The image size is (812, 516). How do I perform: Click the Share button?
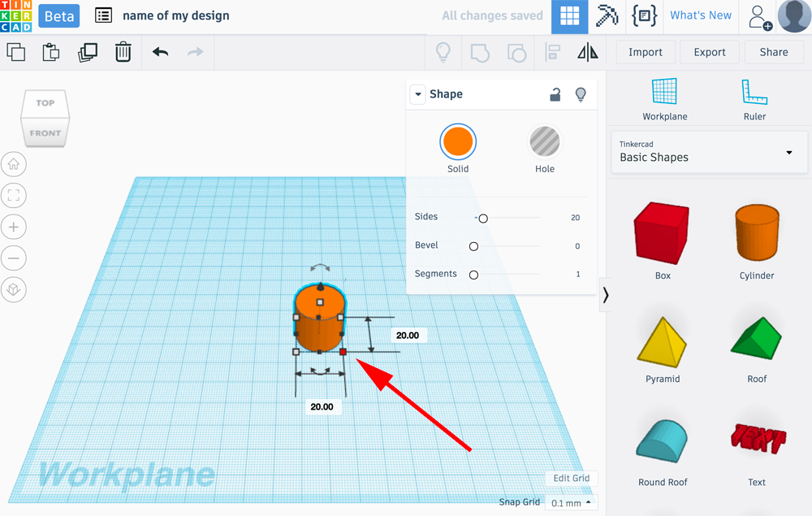[774, 52]
